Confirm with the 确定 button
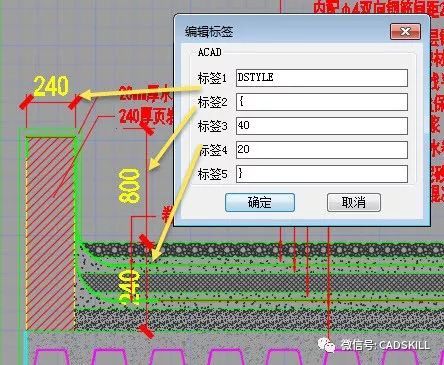Viewport: 444px width, 365px height. point(260,202)
